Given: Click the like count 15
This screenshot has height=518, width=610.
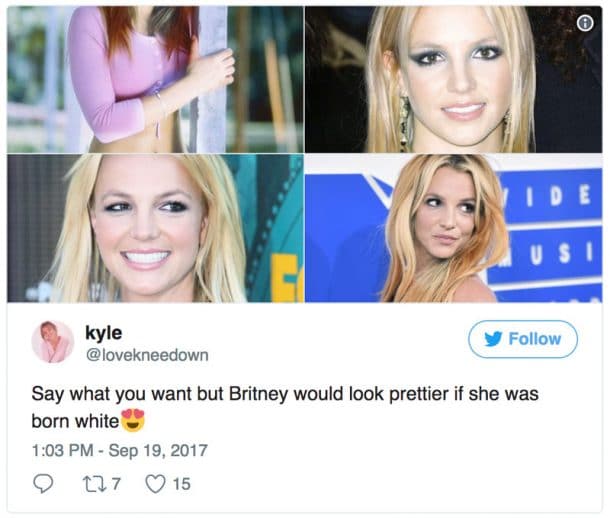Looking at the screenshot, I should (x=182, y=484).
